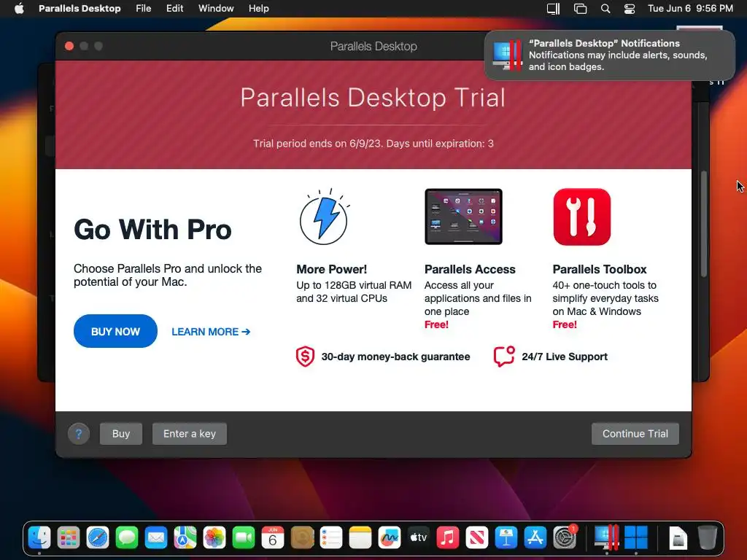The height and width of the screenshot is (560, 747).
Task: Open Contacts from the Dock
Action: [302, 538]
